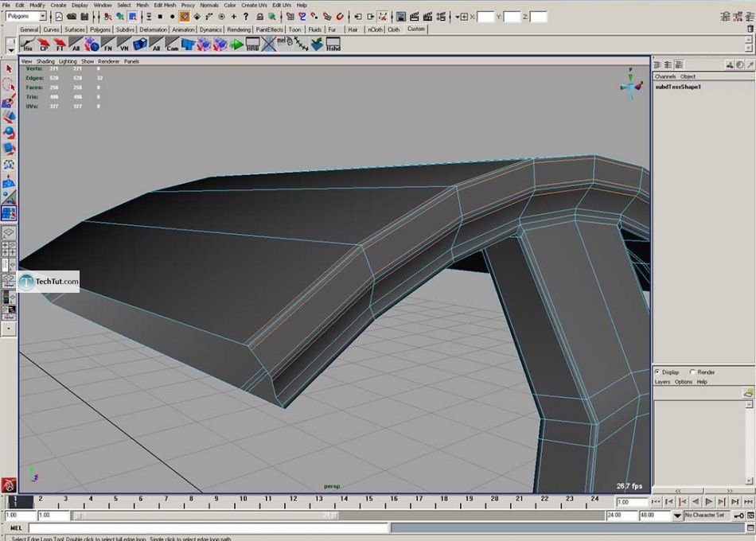Click the HRB shelf button
The width and height of the screenshot is (756, 541).
(252, 45)
